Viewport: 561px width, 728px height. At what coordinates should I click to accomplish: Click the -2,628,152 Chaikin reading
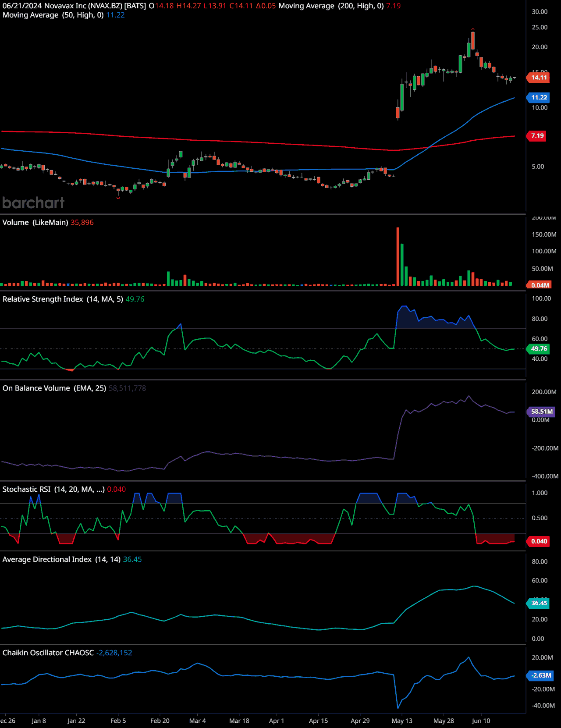[114, 653]
